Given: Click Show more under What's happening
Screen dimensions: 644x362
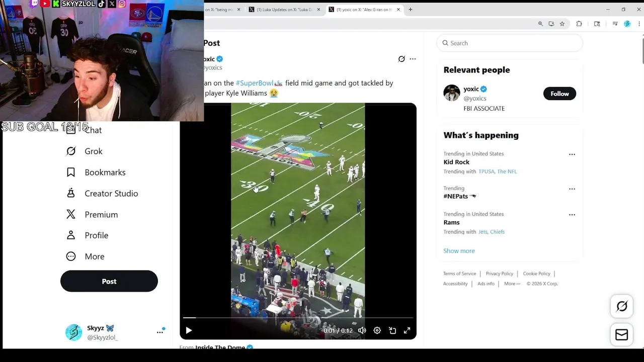Looking at the screenshot, I should pyautogui.click(x=459, y=251).
